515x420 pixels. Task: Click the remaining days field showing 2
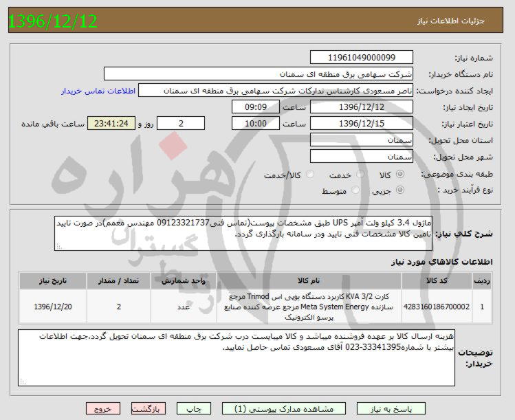pyautogui.click(x=181, y=124)
